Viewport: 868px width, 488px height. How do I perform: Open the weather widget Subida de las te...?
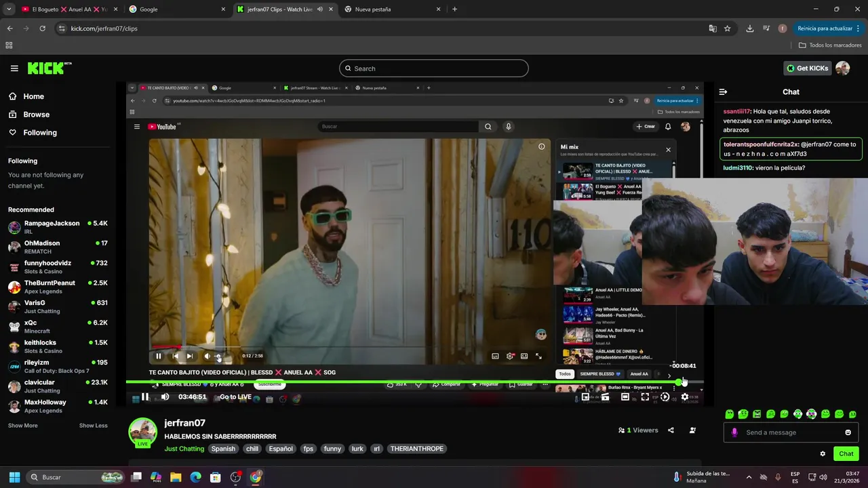pyautogui.click(x=702, y=477)
